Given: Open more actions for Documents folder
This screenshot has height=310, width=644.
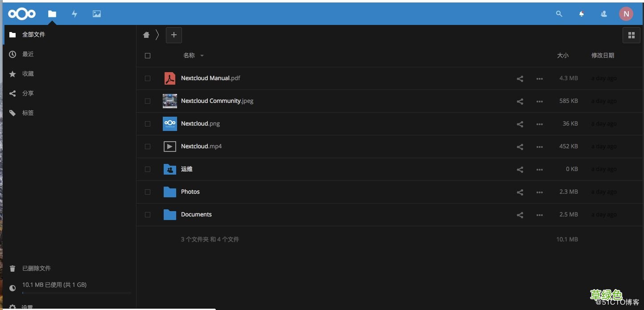Looking at the screenshot, I should [540, 215].
